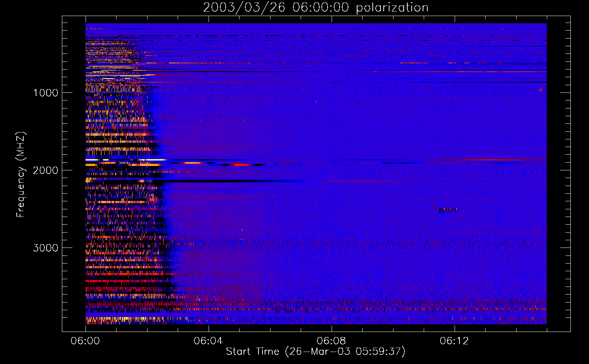Click the 06:12 time tick label
This screenshot has width=589, height=364.
click(454, 341)
